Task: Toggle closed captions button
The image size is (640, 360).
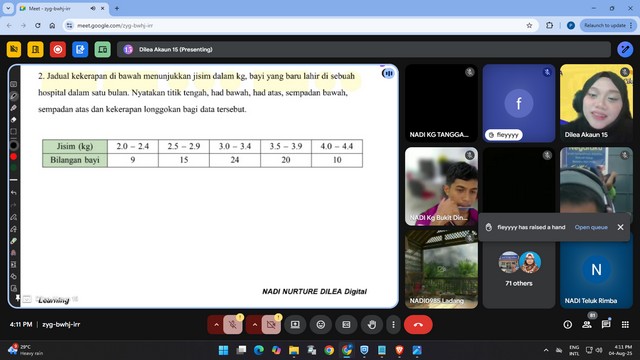Action: (346, 324)
